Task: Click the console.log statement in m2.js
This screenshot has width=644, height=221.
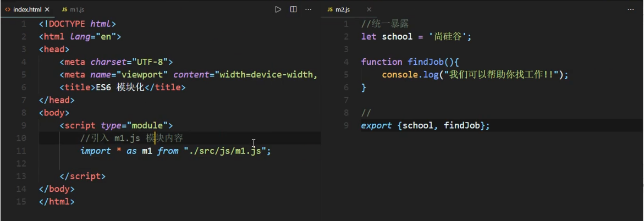Action: [x=475, y=75]
